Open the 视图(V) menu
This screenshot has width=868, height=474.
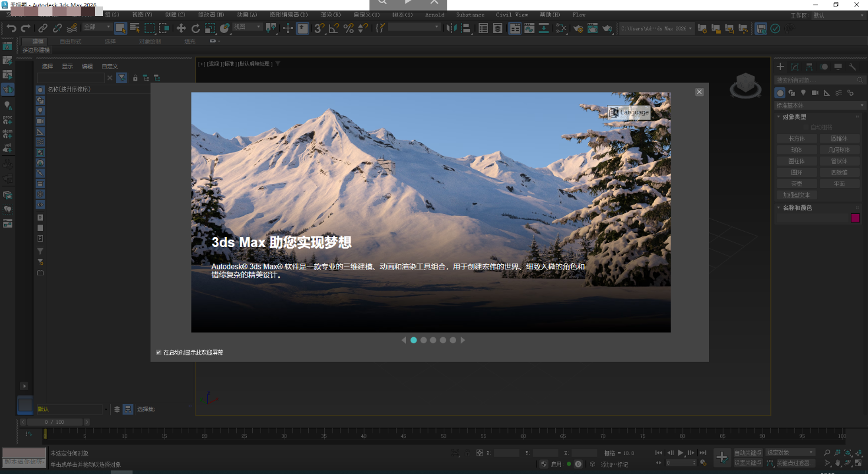pos(142,15)
